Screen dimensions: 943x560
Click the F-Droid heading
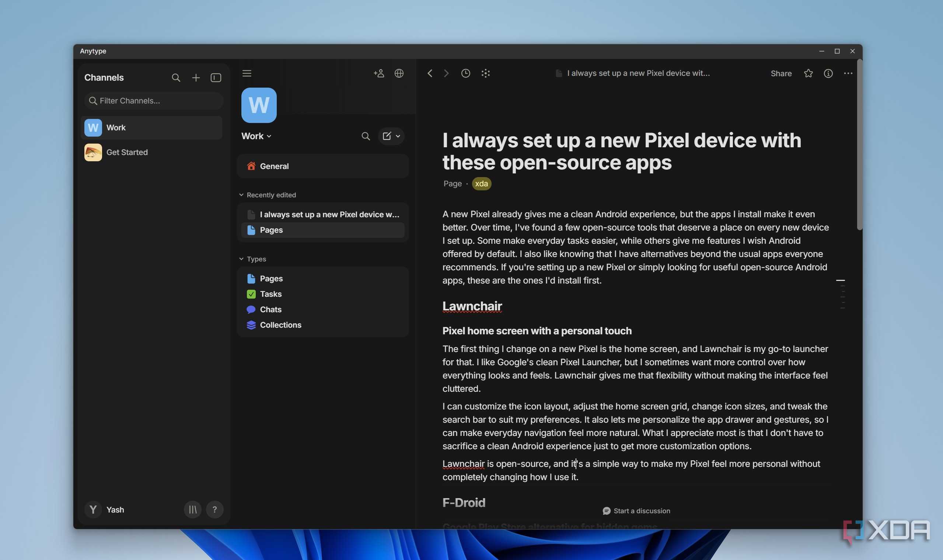(464, 503)
